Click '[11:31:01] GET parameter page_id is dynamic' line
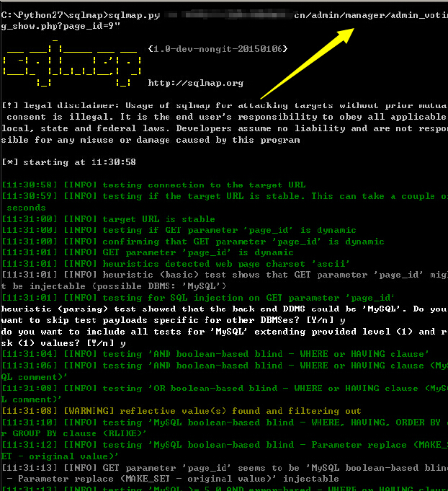This screenshot has height=491, width=448. 148,252
